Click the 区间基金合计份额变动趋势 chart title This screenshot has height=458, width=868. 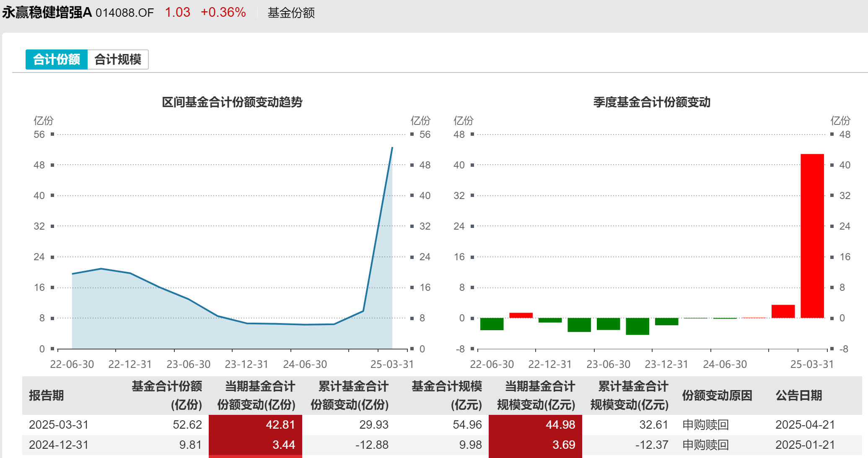232,102
